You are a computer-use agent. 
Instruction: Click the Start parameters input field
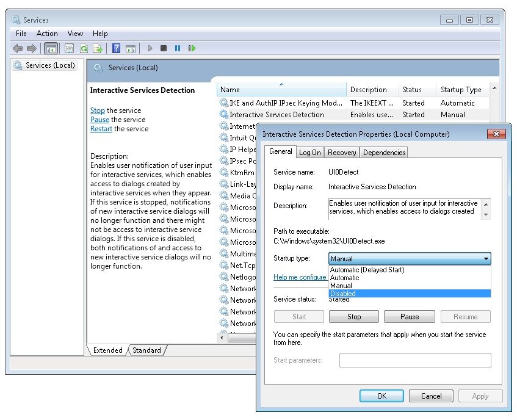pyautogui.click(x=415, y=360)
